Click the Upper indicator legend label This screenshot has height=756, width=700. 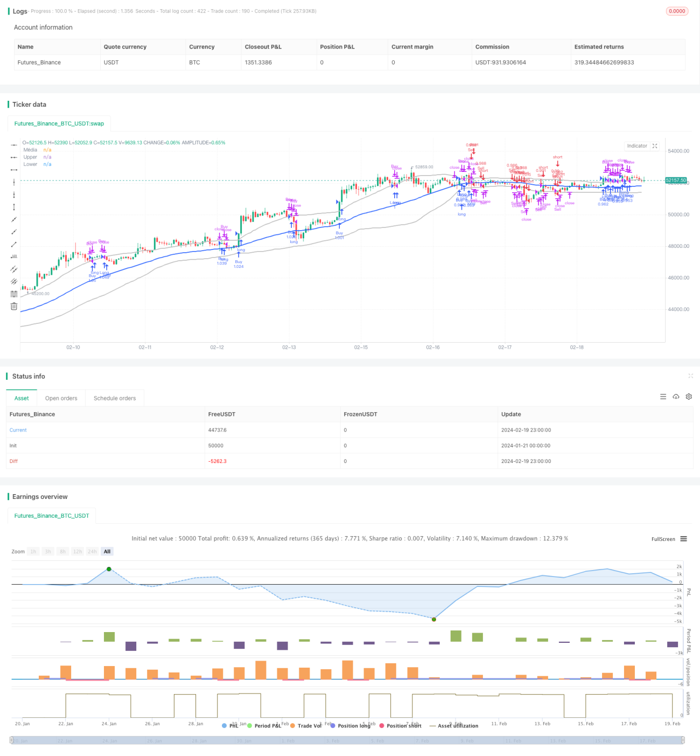tap(30, 157)
